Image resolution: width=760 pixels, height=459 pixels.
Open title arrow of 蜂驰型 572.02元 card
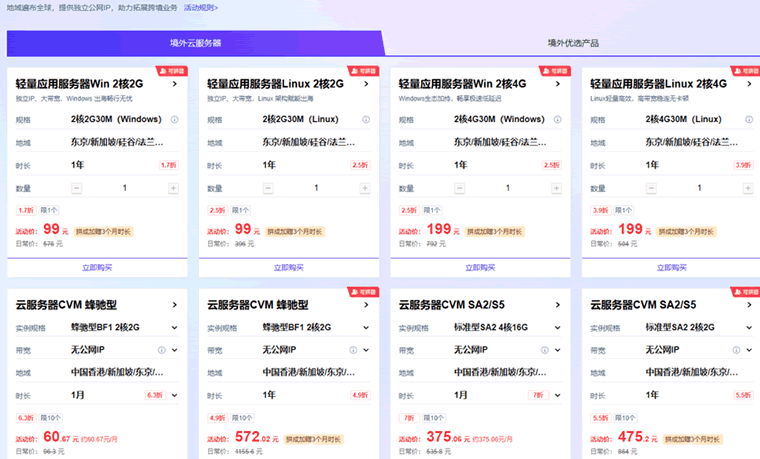(366, 305)
